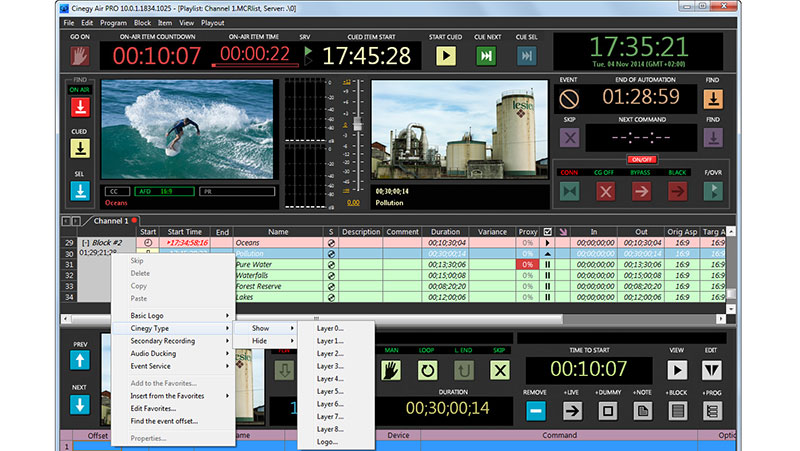
Task: Go to NEXT item arrow
Action: (80, 405)
